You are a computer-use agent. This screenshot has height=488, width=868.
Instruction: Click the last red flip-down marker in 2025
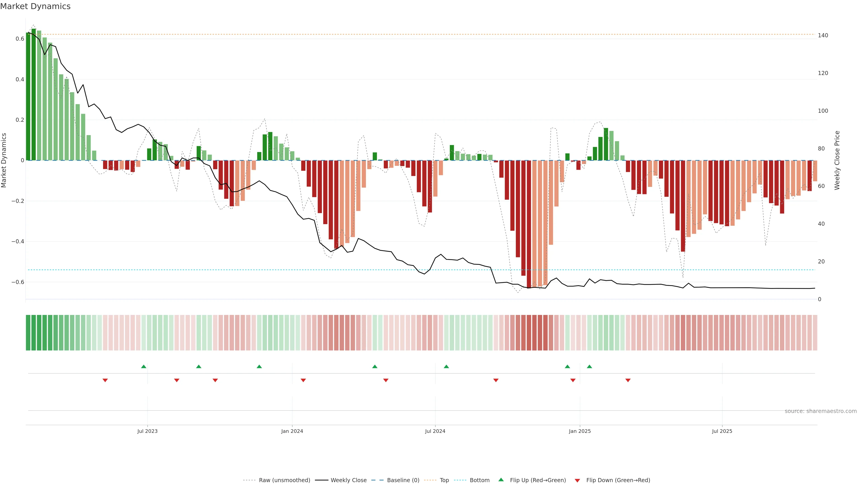pos(628,380)
